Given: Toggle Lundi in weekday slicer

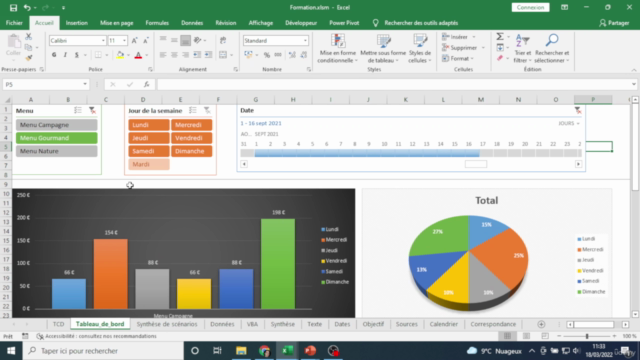Looking at the screenshot, I should point(149,125).
